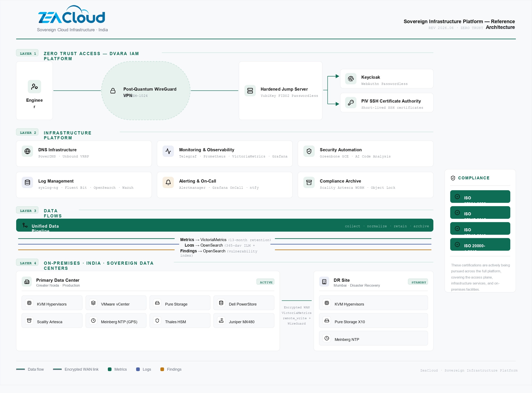Viewport: 532px width, 393px height.
Task: Click 'Metrics → VictoriaMetrics' flow label
Action: tap(203, 240)
